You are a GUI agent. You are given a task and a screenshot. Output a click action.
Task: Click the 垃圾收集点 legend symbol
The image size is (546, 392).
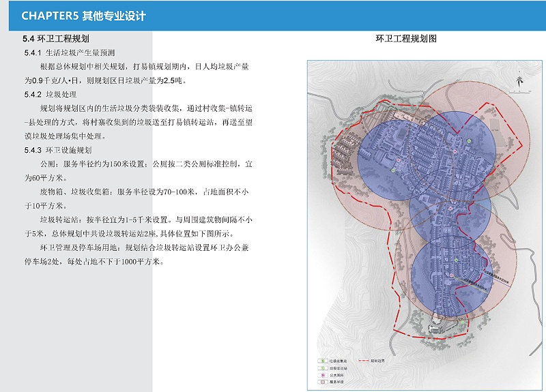[x=321, y=360]
